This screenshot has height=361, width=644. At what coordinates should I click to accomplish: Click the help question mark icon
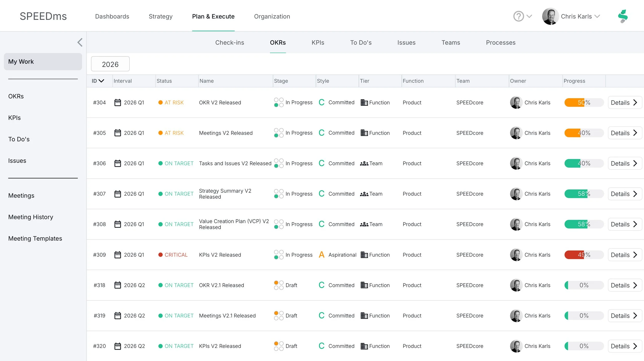point(518,16)
